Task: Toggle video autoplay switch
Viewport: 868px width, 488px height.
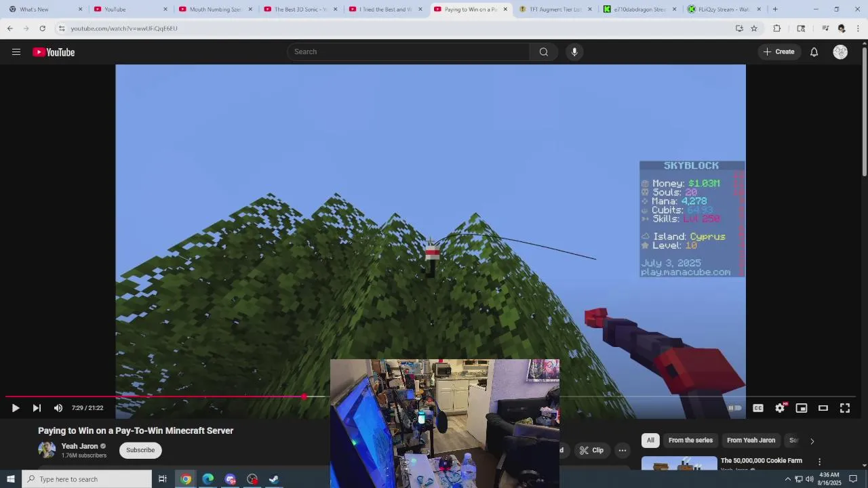Action: click(x=735, y=408)
